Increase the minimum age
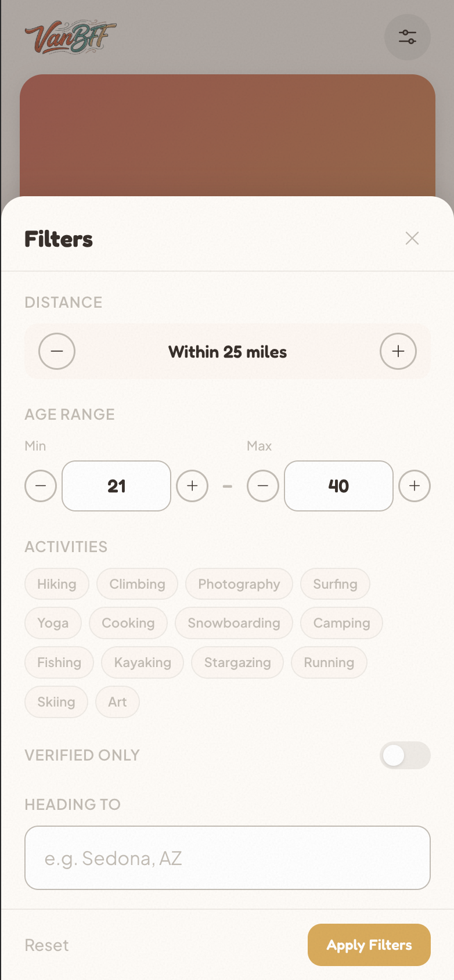This screenshot has height=980, width=454. 192,486
